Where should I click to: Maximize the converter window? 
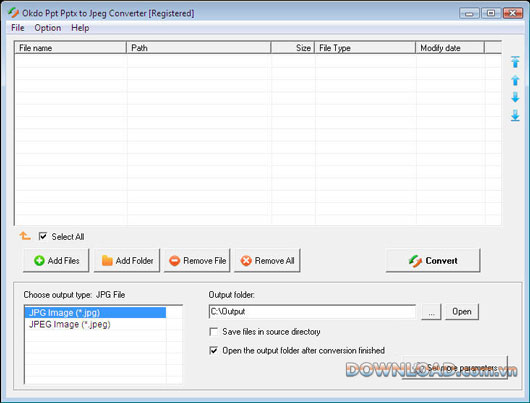[491, 13]
